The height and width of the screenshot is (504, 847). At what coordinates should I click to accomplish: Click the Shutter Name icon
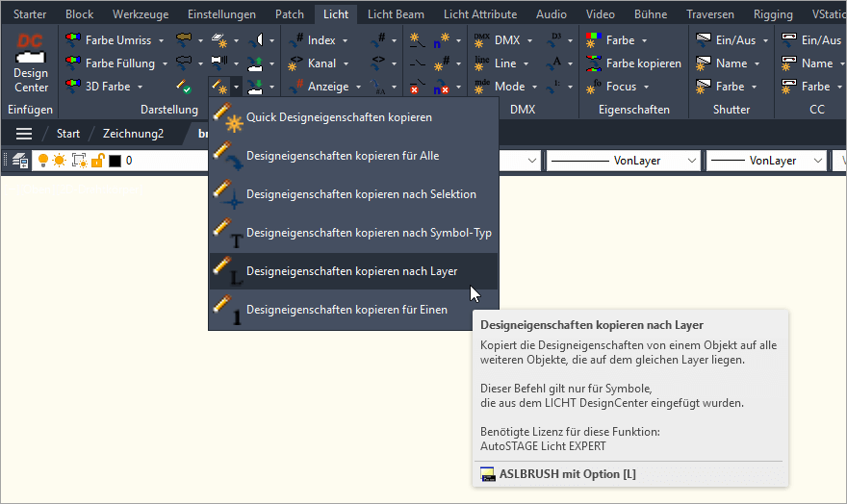coord(704,63)
